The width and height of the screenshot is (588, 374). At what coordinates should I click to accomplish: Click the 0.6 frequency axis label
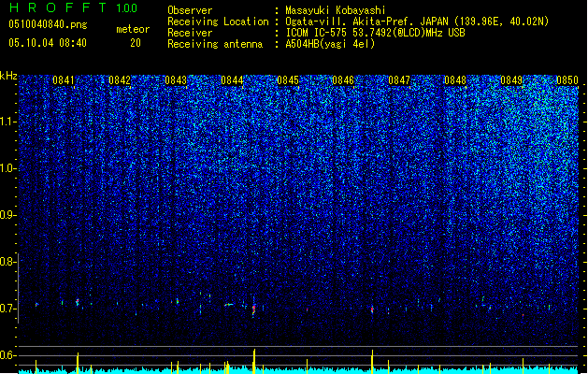coord(7,355)
